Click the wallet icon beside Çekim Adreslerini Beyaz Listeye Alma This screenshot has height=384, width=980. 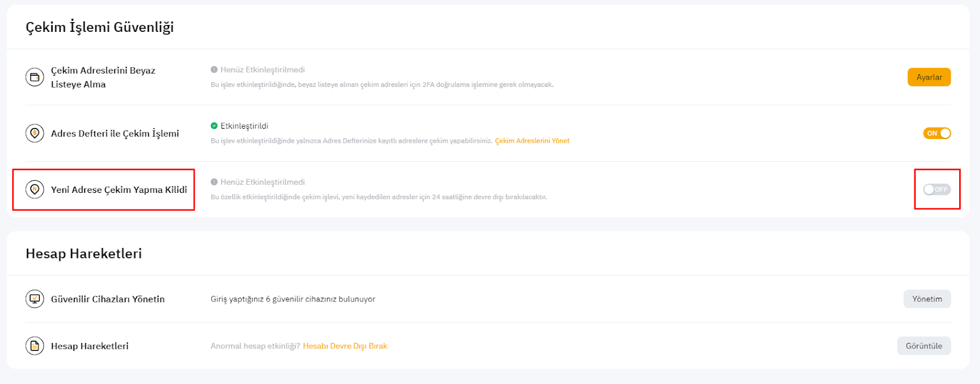click(35, 77)
